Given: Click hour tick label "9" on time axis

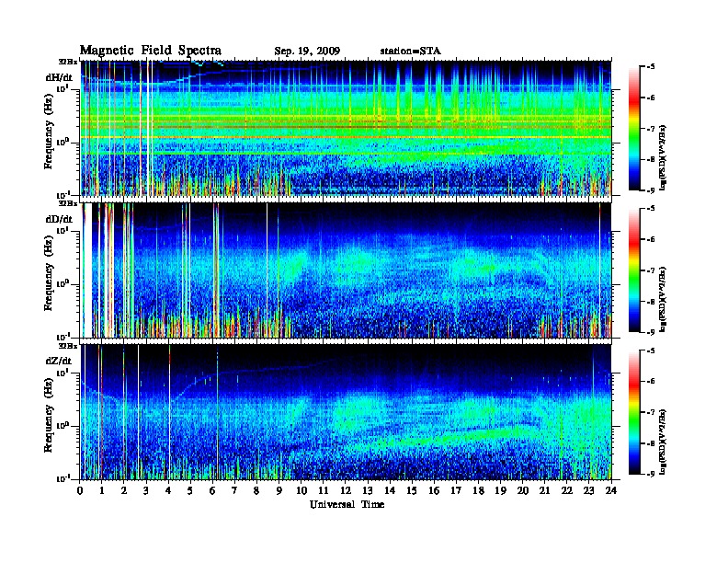Looking at the screenshot, I should click(279, 491).
